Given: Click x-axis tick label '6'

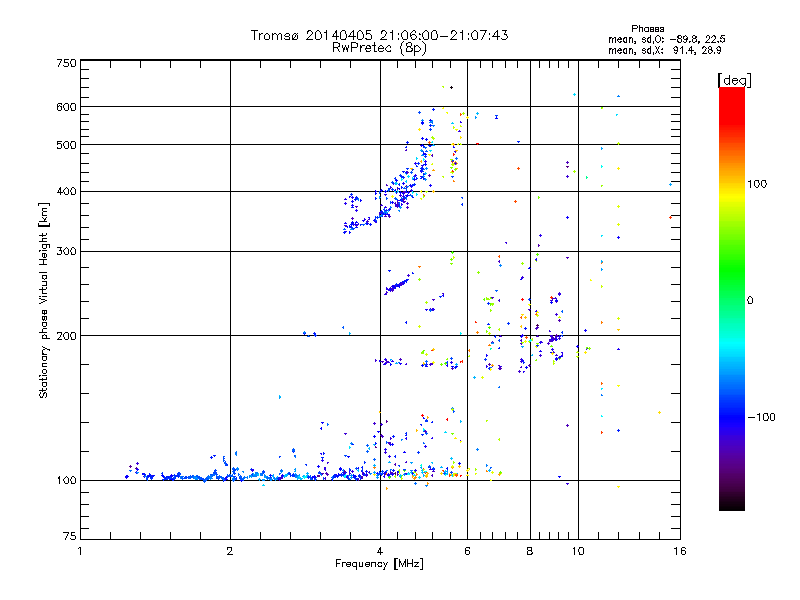Looking at the screenshot, I should 467,551.
